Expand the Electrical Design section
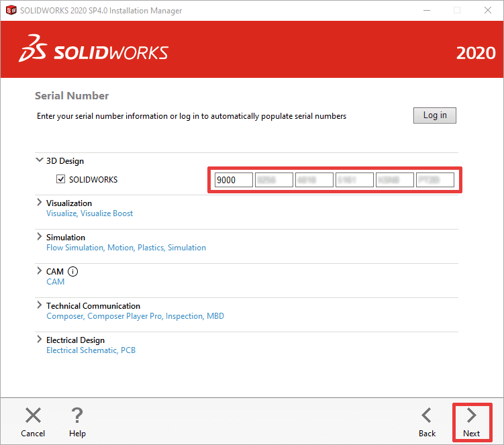This screenshot has width=504, height=445. pos(39,339)
